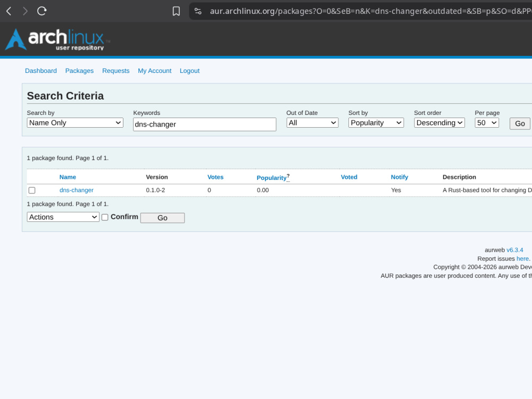Open My Account page
532x399 pixels.
[x=154, y=71]
